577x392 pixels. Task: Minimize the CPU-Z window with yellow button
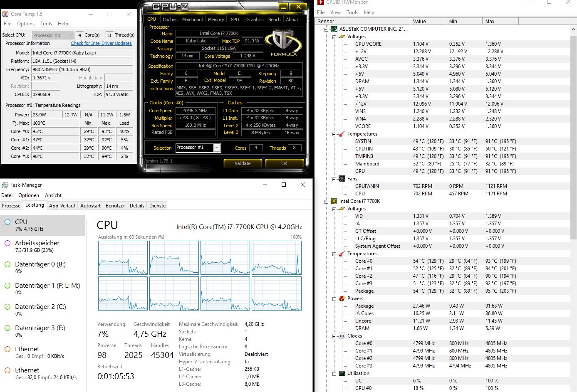283,7
